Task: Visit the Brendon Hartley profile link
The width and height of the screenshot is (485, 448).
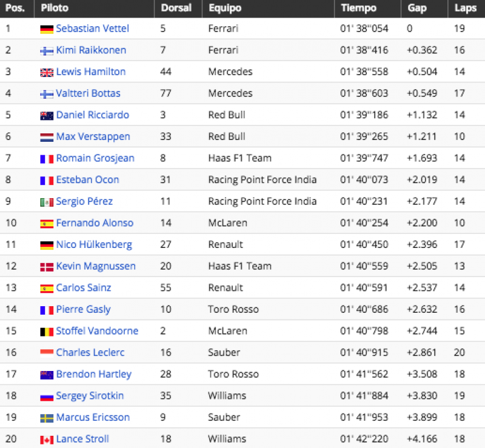Action: (94, 375)
